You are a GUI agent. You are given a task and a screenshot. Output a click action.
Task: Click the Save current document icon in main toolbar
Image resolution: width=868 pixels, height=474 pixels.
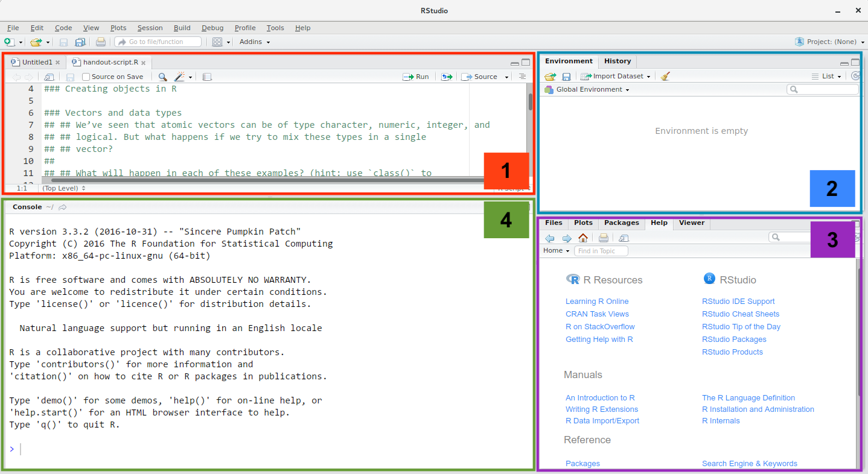[x=63, y=42]
